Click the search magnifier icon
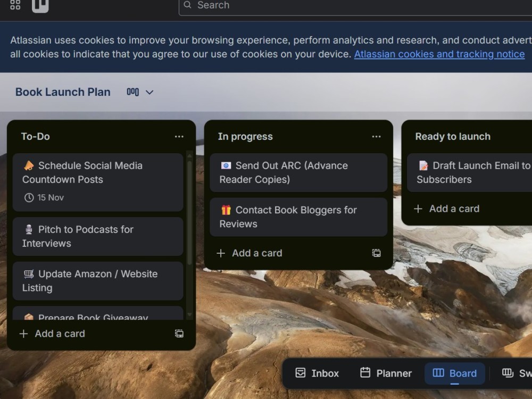532x399 pixels. coord(187,5)
